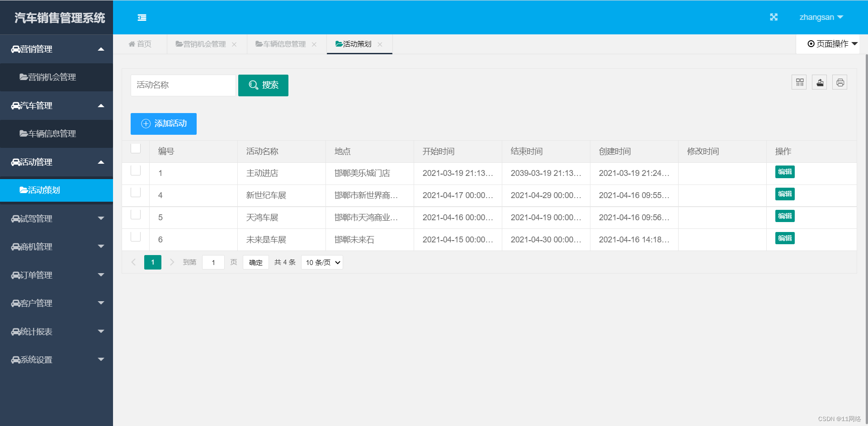This screenshot has width=868, height=426.
Task: Click the car icon beside 系统设置
Action: [16, 360]
